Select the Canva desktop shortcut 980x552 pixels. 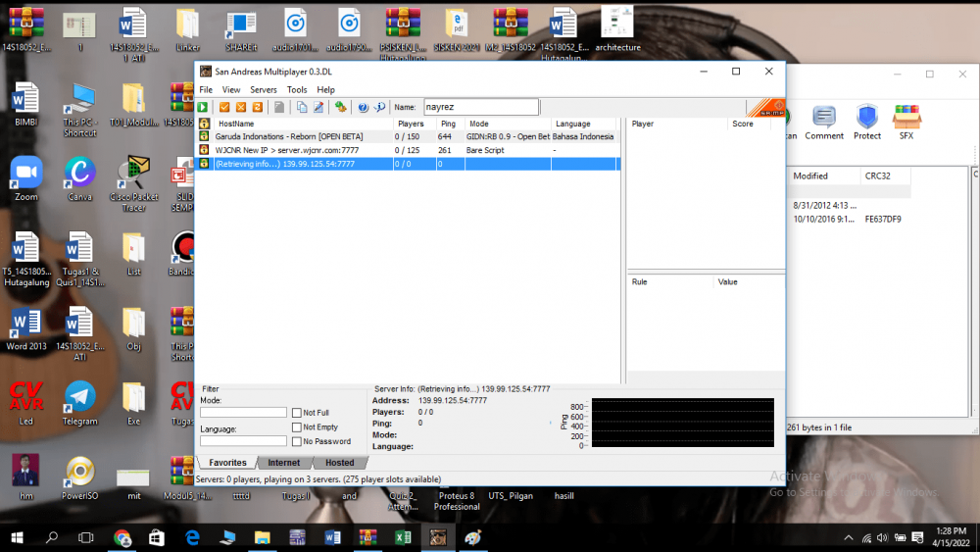click(x=80, y=178)
